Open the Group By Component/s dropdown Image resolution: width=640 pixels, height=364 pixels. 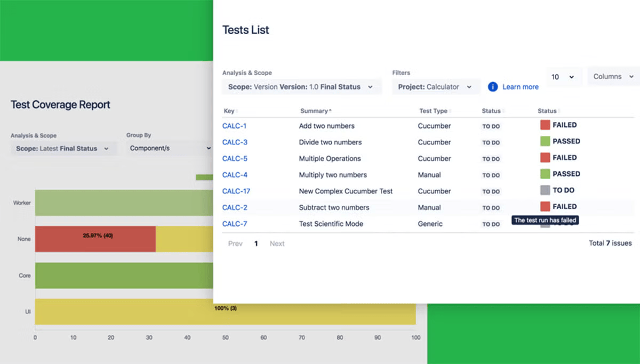[170, 148]
